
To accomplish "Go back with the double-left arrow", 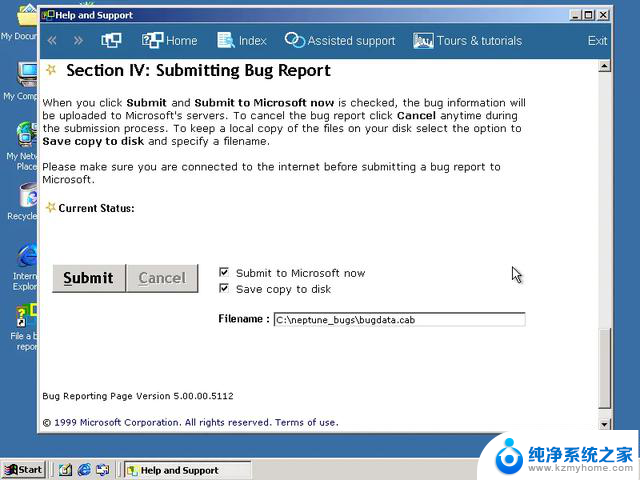I will (x=52, y=40).
